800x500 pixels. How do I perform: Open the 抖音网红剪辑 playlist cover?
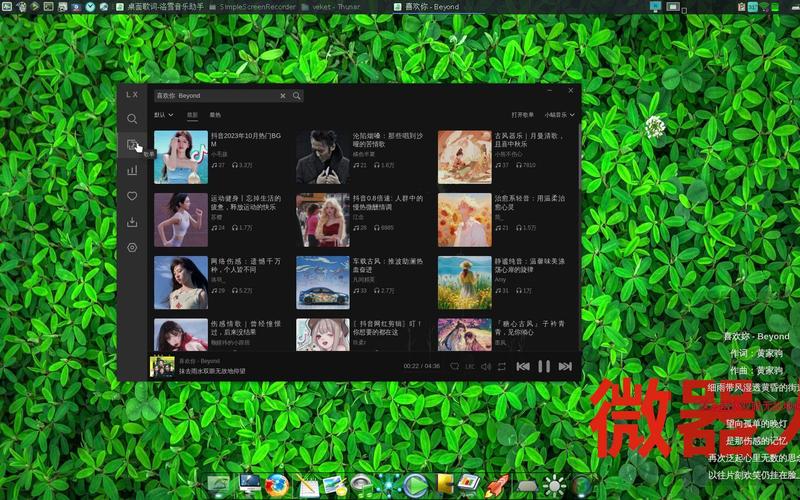coord(323,335)
